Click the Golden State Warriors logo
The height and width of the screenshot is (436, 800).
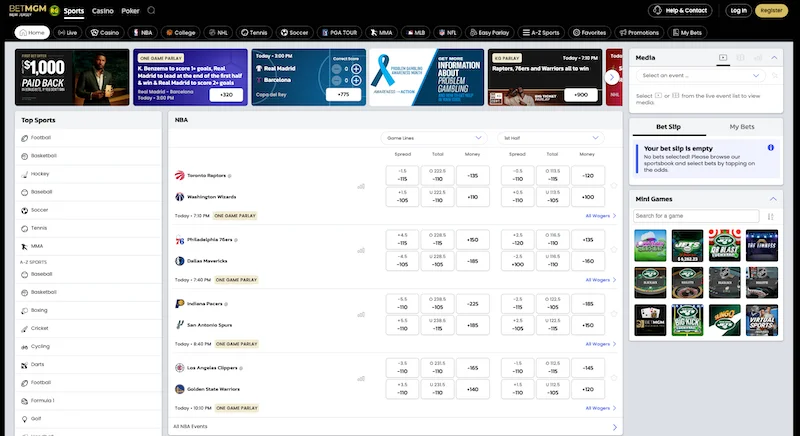(180, 389)
